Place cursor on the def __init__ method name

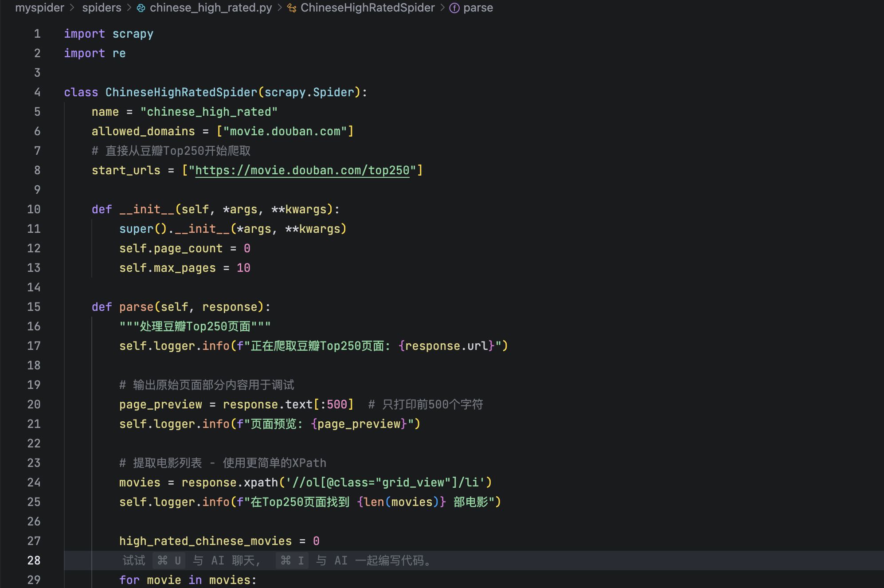click(x=147, y=209)
